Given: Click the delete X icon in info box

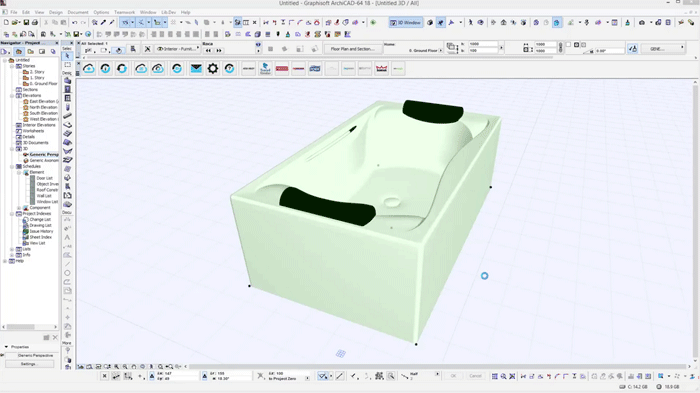Looking at the screenshot, I should coord(147,49).
